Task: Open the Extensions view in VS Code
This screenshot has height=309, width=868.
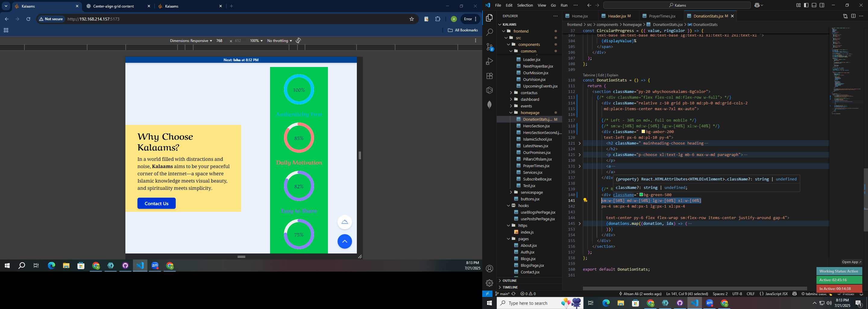Action: click(x=489, y=76)
